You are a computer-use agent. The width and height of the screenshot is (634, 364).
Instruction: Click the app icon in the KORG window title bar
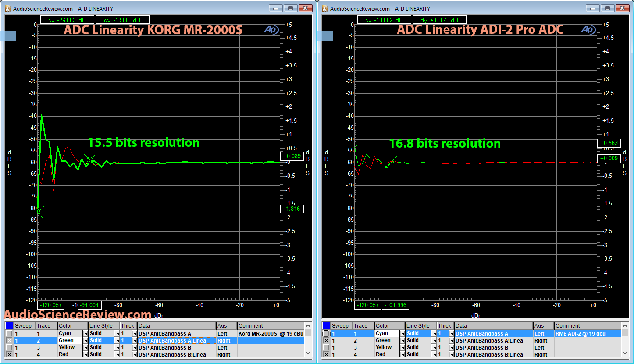7,8
